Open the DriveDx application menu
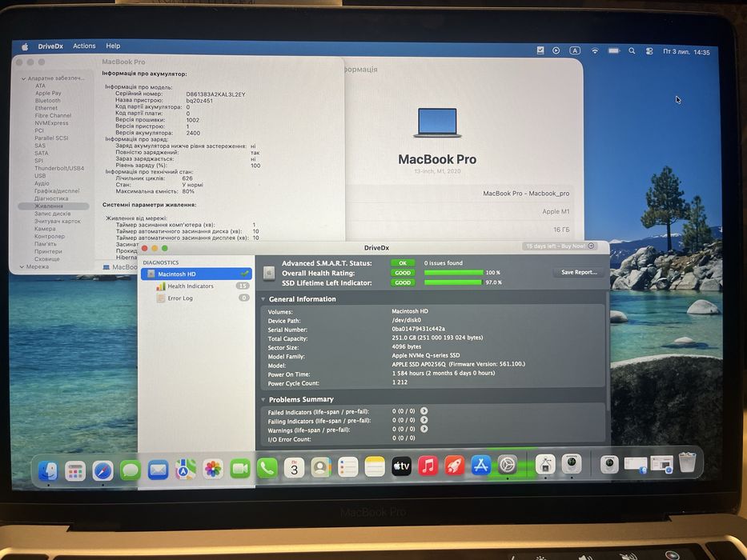Image resolution: width=747 pixels, height=560 pixels. (x=50, y=46)
